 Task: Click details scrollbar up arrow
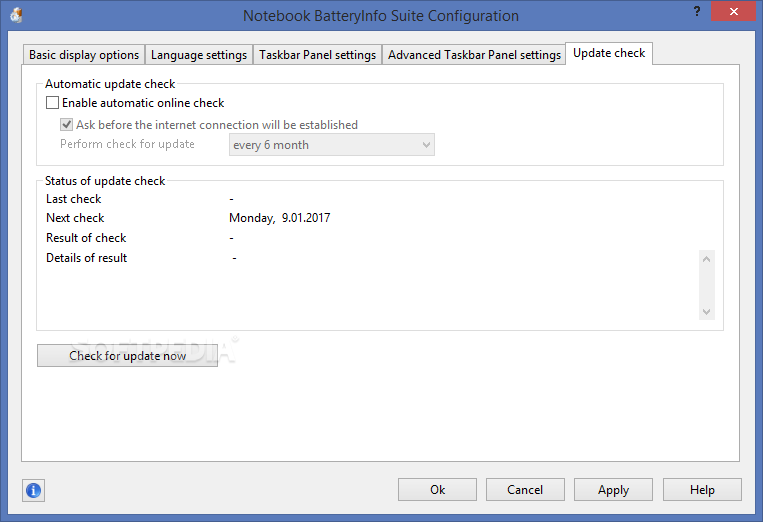click(707, 259)
